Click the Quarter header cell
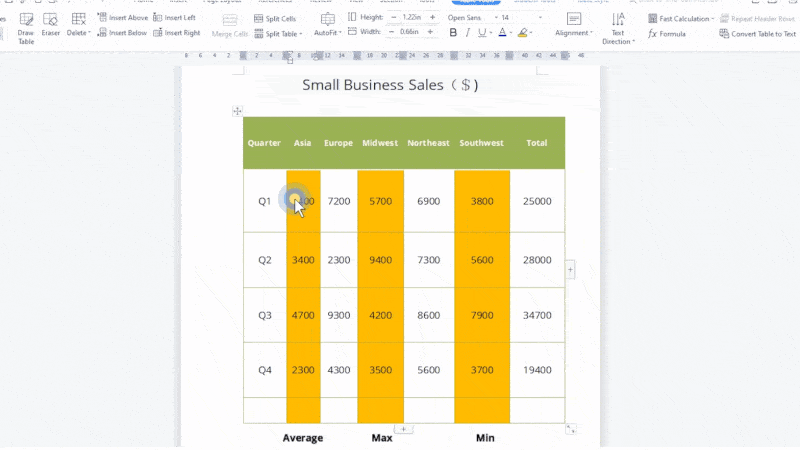This screenshot has width=800, height=450. pos(264,143)
